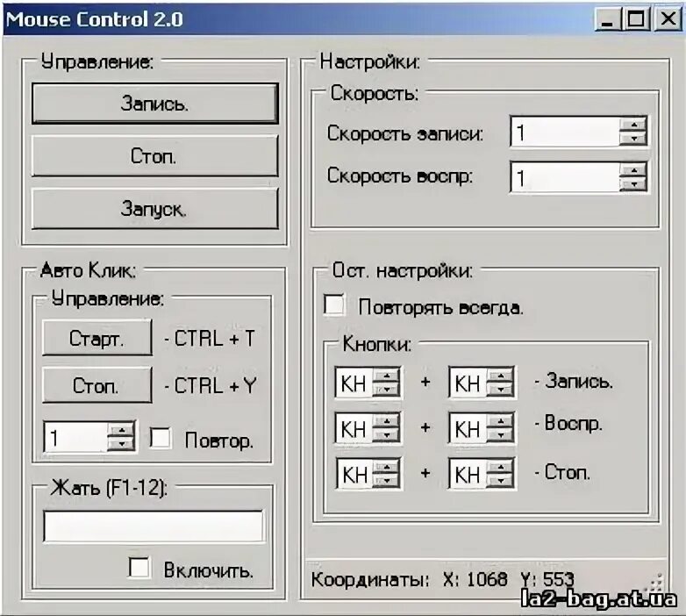Click the Координаты: status text

pos(370,580)
